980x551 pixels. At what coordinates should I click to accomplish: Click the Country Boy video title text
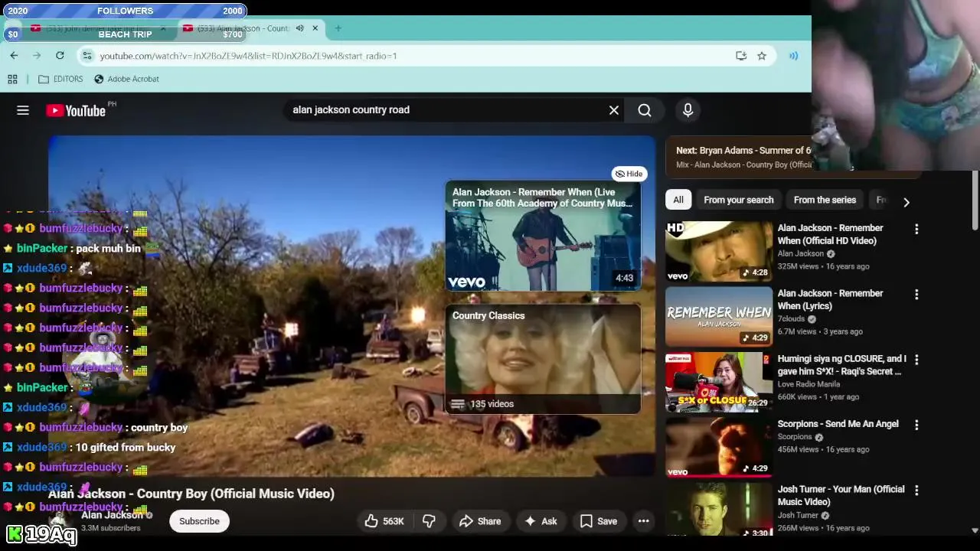coord(191,494)
